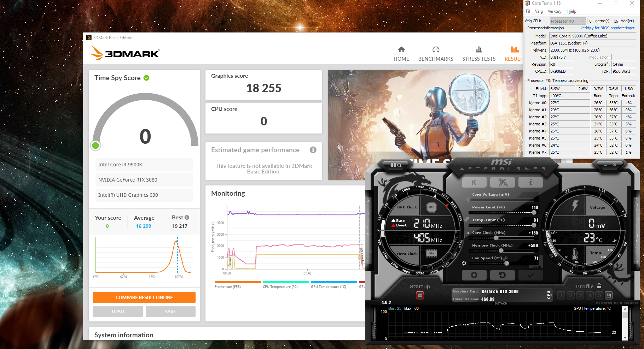The image size is (644, 349).
Task: Open the curve editor icon beside Core Clock
Action: 467,233
